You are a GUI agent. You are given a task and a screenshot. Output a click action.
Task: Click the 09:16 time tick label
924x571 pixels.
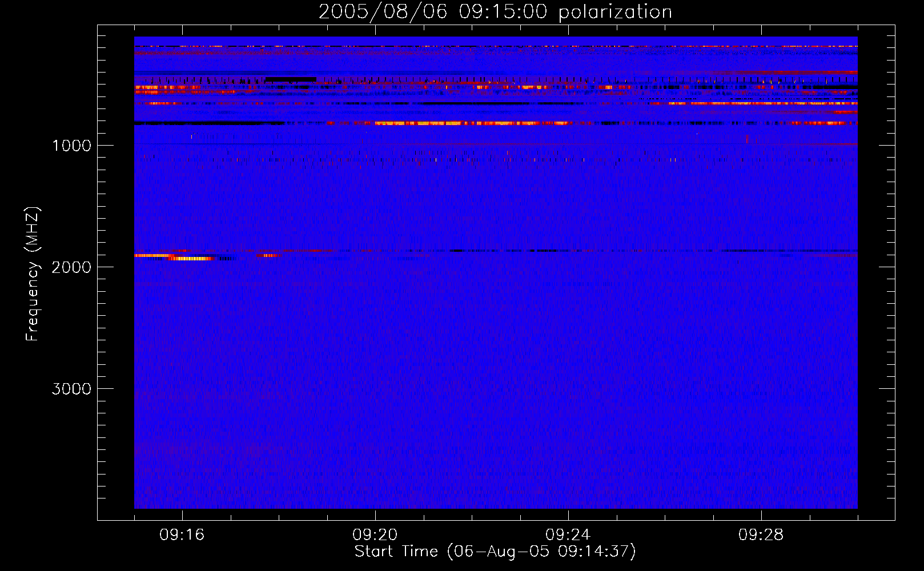(182, 535)
